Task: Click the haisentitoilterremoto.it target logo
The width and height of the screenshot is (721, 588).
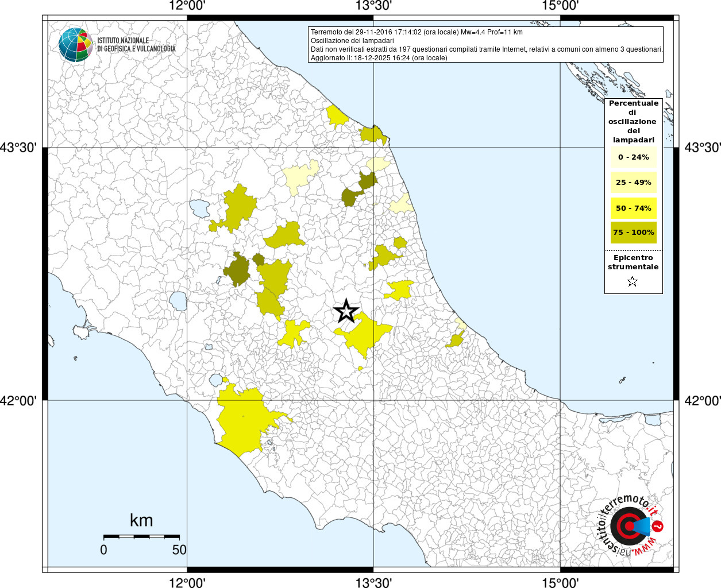Action: coord(630,527)
